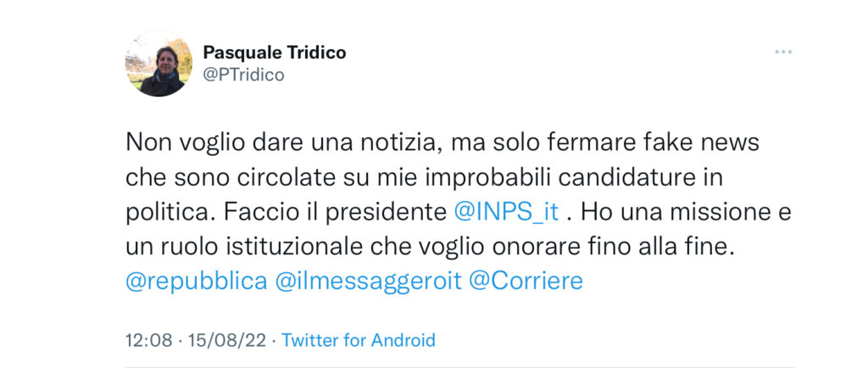
Task: Open the @Corriere mention link
Action: tap(526, 282)
